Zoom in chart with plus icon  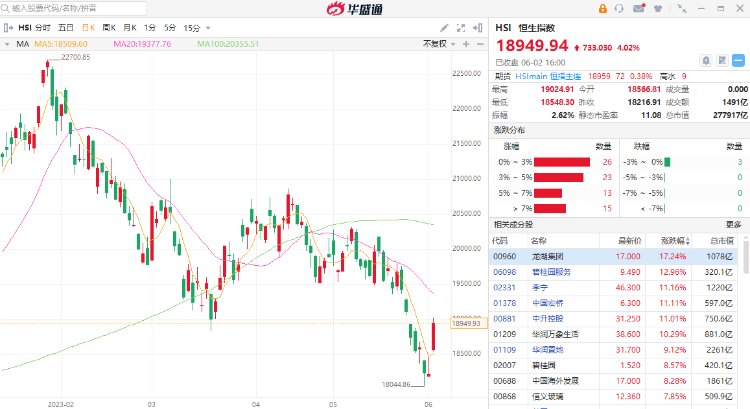click(466, 44)
